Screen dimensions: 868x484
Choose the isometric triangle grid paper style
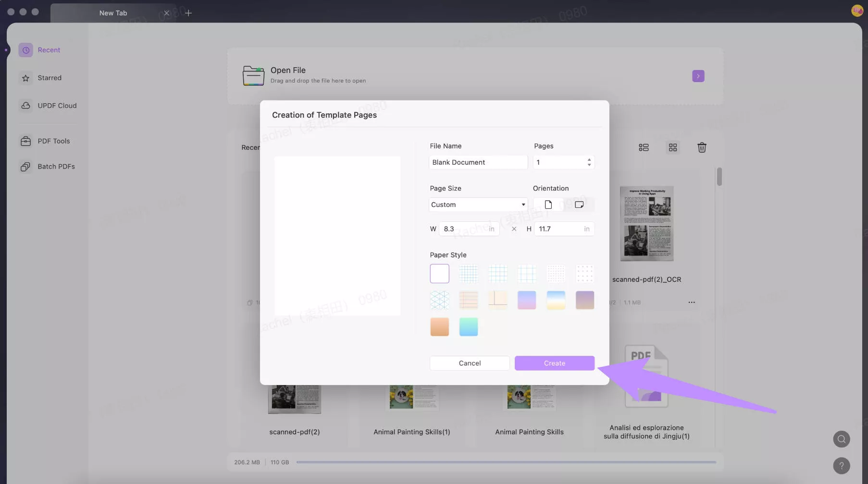(x=439, y=300)
